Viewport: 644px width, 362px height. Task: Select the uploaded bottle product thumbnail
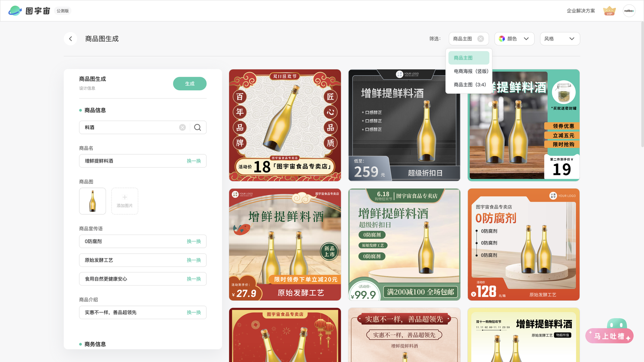(x=92, y=201)
